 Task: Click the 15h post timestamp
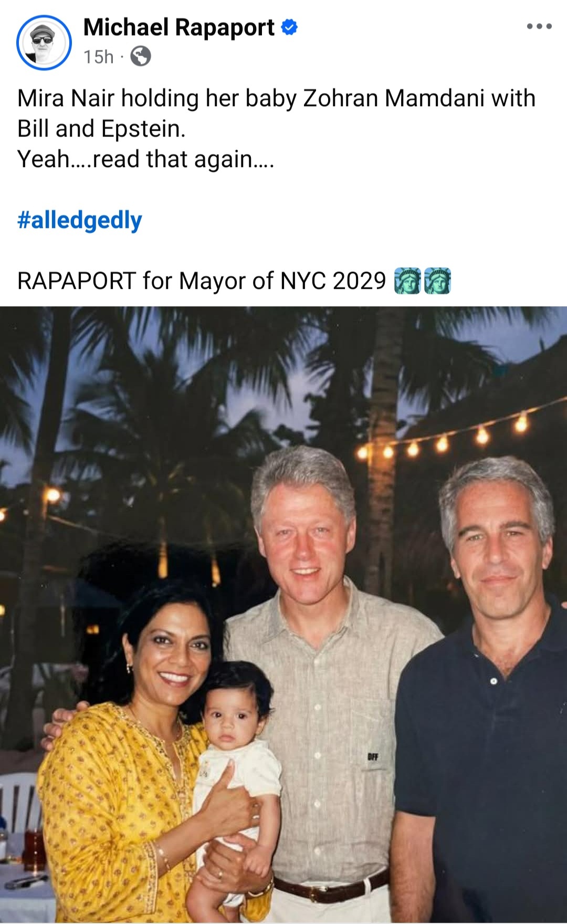[99, 57]
